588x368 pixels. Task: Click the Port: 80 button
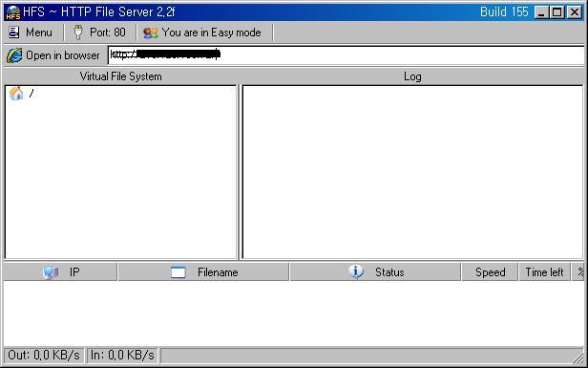coord(99,32)
